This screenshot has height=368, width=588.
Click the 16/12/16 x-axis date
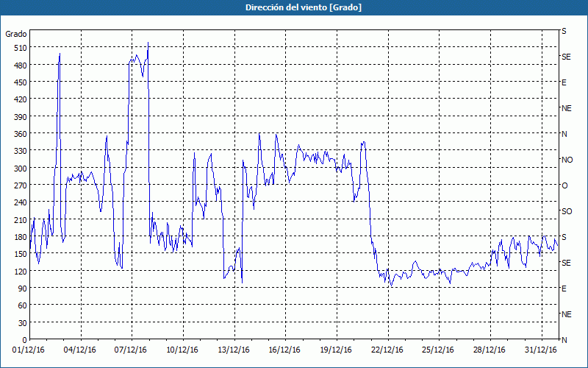284,350
